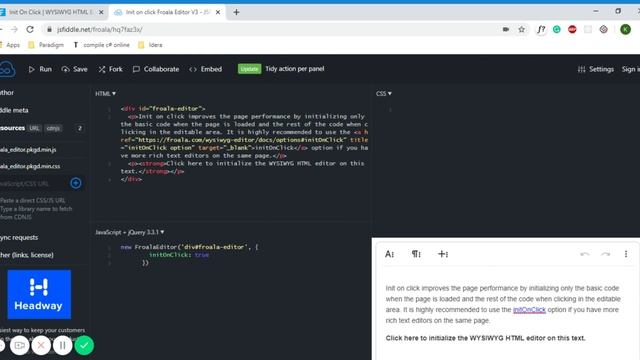Add resource with the blue plus icon
This screenshot has height=360, width=640.
(x=76, y=183)
